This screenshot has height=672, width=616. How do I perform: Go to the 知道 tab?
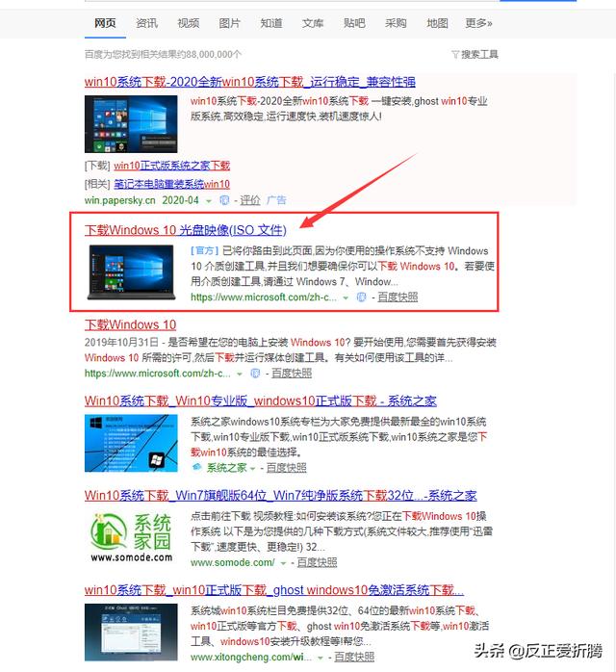pos(271,23)
